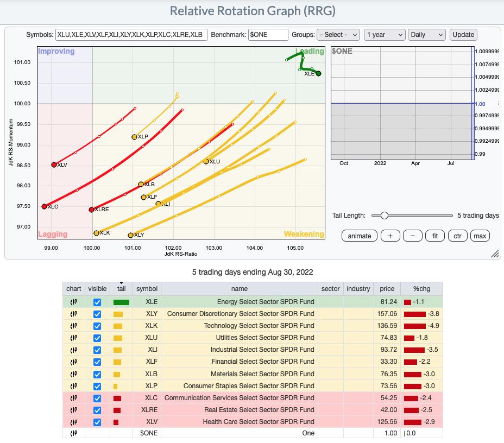Open chart icon for XLK row
Viewport: 504px width, 443px height.
(x=74, y=326)
